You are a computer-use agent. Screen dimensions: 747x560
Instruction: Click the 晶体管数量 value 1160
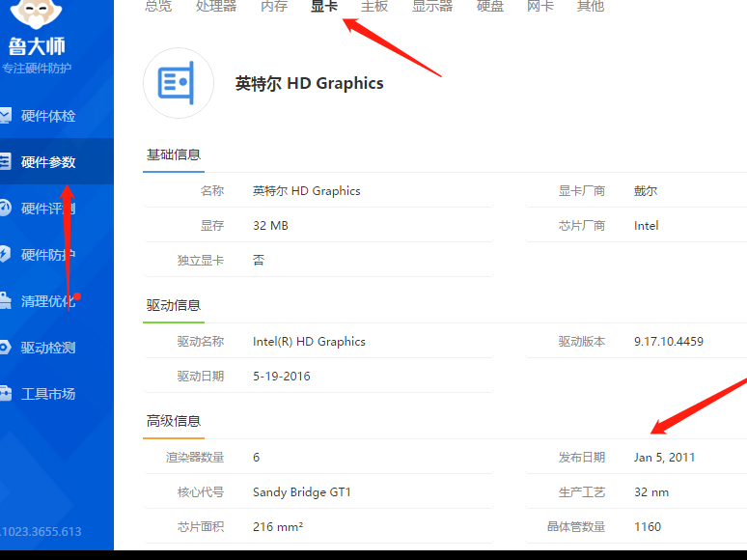click(x=648, y=526)
